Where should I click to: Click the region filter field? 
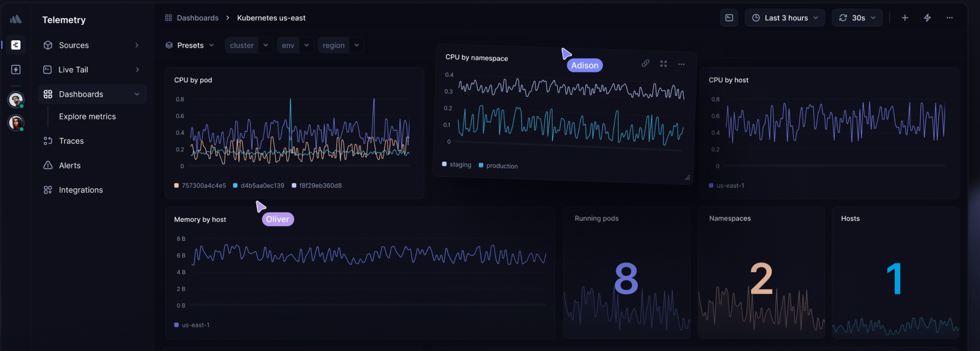click(x=334, y=45)
